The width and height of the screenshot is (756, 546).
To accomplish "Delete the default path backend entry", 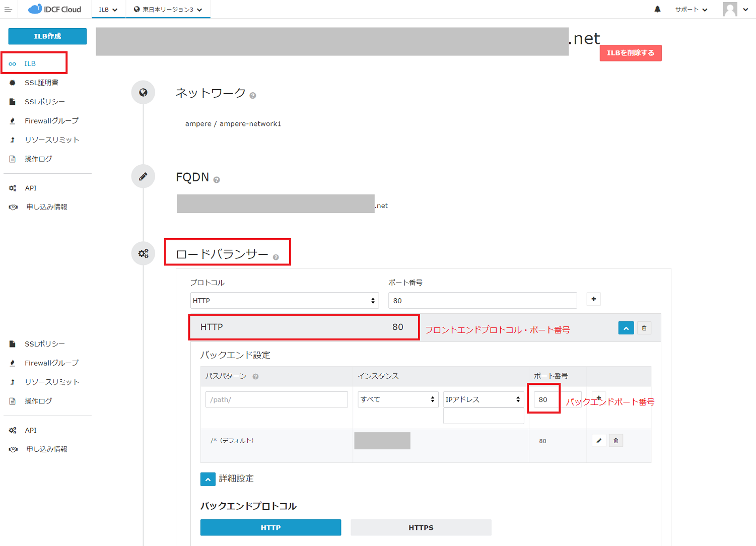I will (615, 441).
